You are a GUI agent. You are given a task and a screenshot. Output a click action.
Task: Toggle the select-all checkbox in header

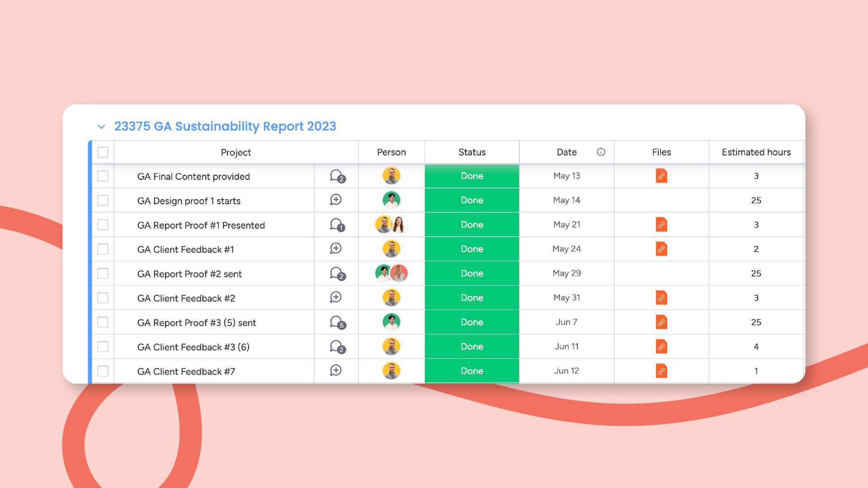click(103, 152)
